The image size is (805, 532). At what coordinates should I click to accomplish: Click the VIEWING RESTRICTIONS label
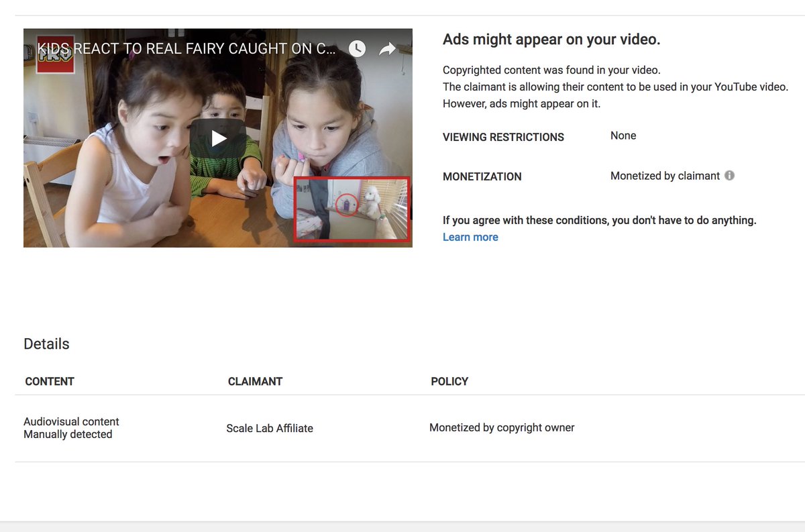coord(503,137)
